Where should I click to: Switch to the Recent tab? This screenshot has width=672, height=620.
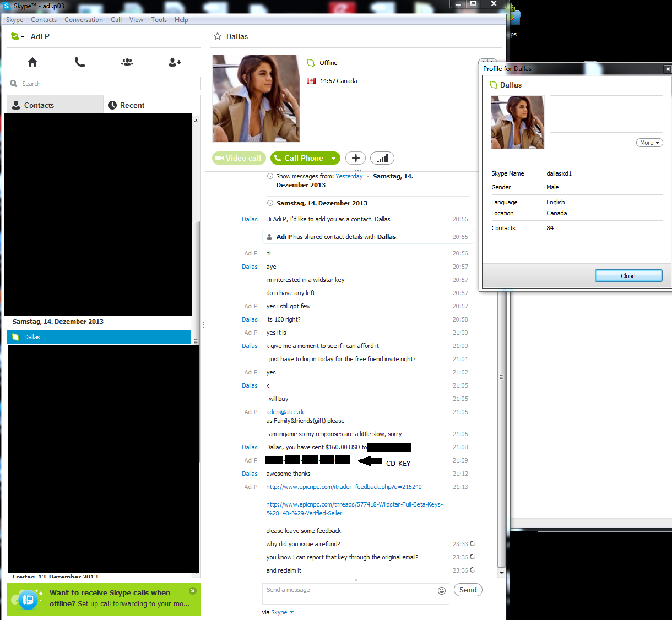point(152,105)
